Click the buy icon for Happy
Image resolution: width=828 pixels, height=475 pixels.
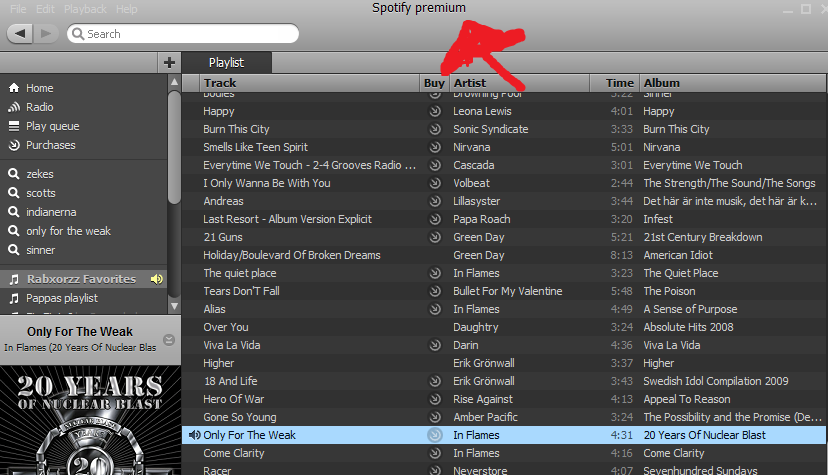pyautogui.click(x=435, y=111)
